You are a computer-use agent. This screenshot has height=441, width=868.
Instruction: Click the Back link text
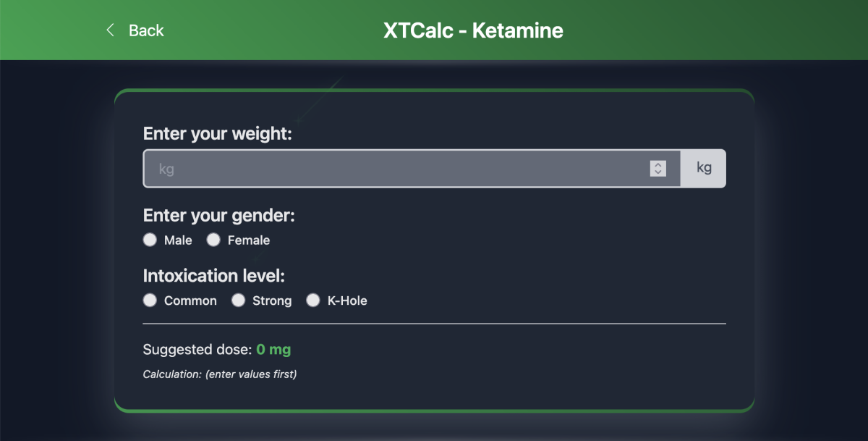pos(146,30)
